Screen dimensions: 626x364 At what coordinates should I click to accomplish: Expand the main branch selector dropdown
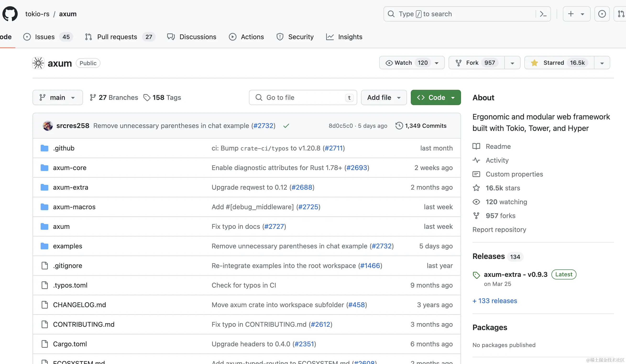tap(57, 97)
